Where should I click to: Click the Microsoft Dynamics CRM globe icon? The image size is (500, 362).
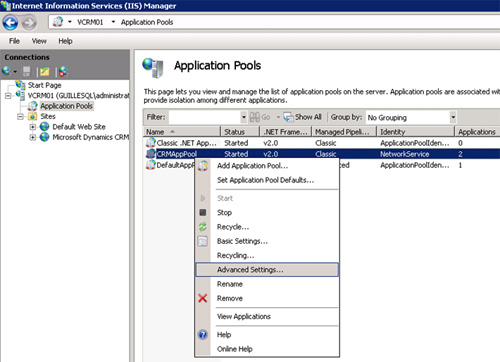[44, 137]
